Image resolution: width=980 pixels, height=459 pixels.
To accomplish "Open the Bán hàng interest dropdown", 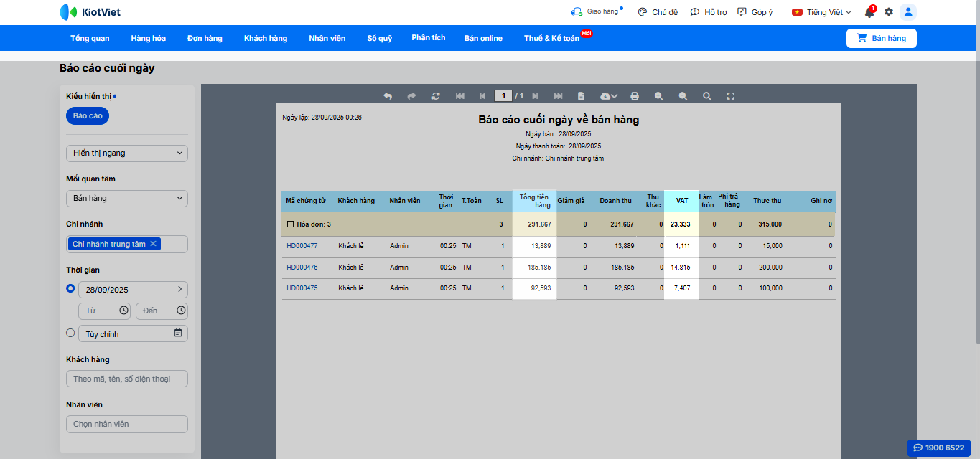I will coord(127,198).
